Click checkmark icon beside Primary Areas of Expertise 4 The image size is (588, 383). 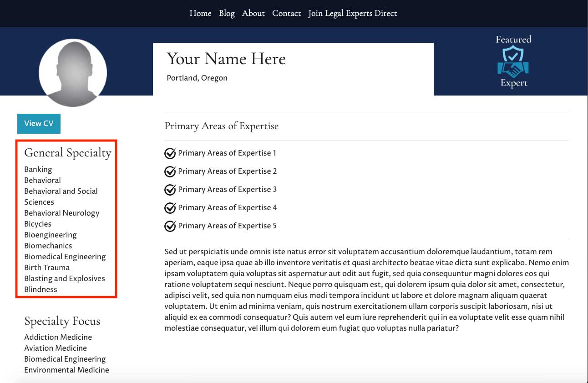pos(170,208)
